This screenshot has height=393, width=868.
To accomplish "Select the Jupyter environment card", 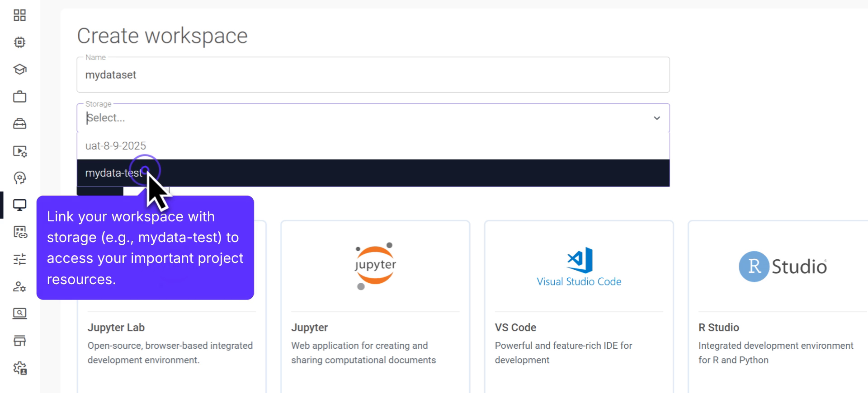I will point(375,307).
